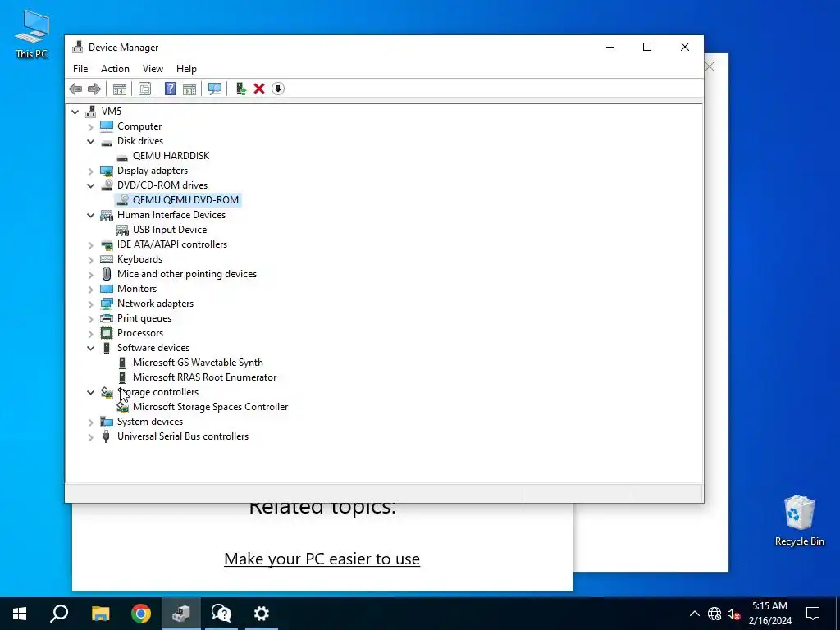Collapse the Software devices category
The width and height of the screenshot is (840, 630).
pos(90,348)
